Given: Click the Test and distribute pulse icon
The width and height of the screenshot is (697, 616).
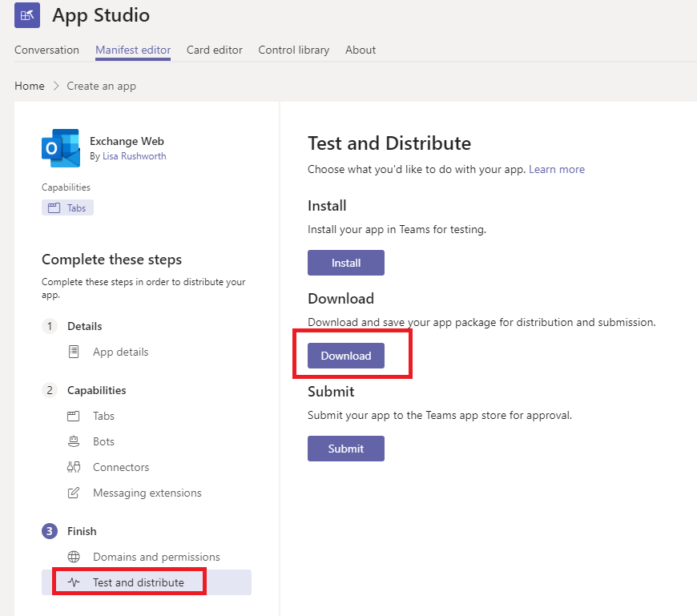Looking at the screenshot, I should click(74, 582).
